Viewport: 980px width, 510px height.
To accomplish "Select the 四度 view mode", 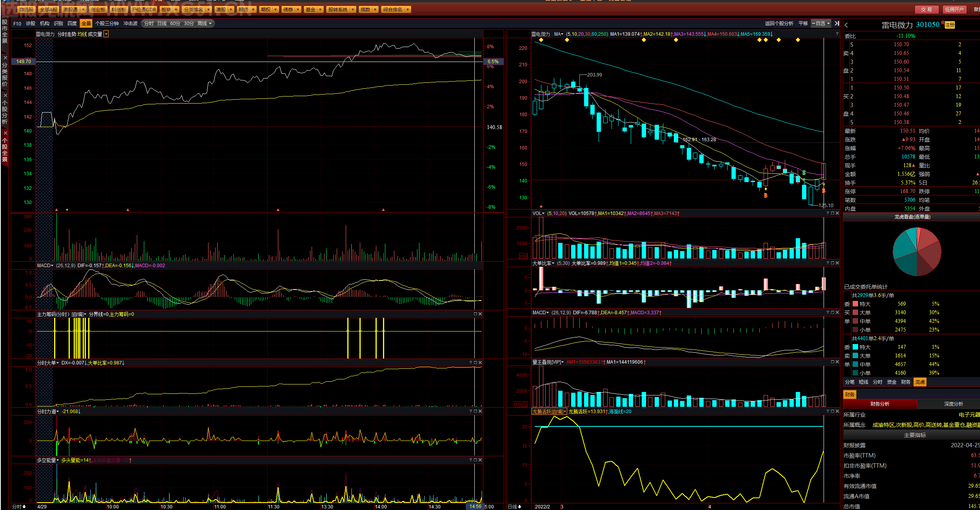I will click(x=72, y=24).
